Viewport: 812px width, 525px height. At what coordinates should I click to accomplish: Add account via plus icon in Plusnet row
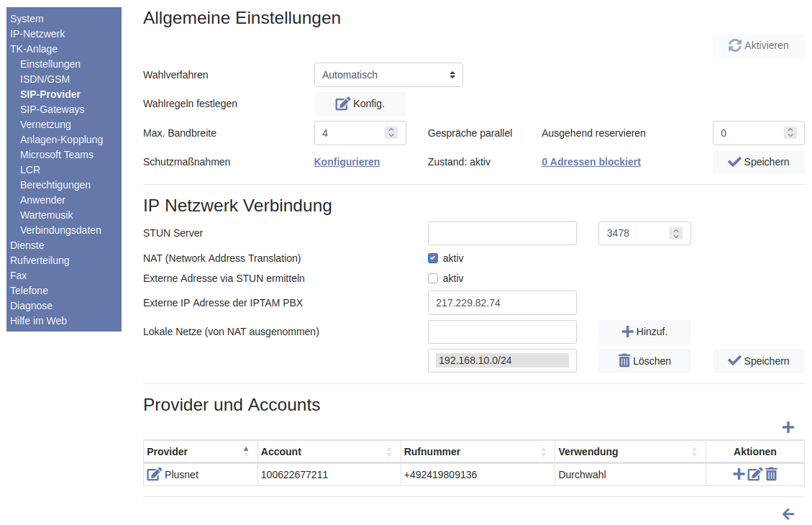coord(738,474)
